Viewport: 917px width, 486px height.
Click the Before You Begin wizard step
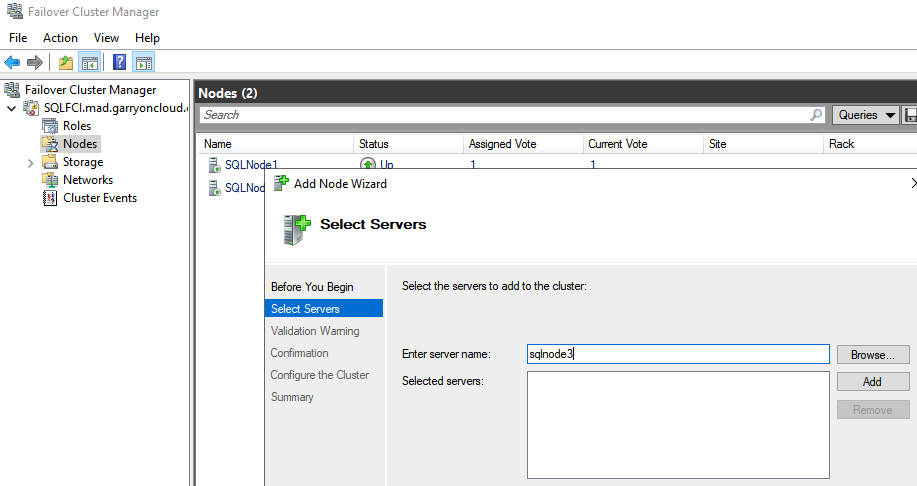pyautogui.click(x=312, y=287)
